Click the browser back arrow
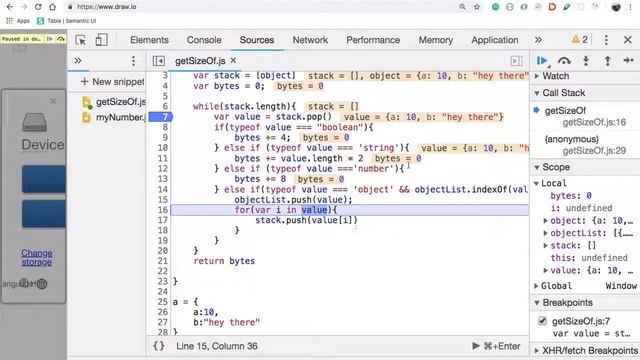 (10, 7)
